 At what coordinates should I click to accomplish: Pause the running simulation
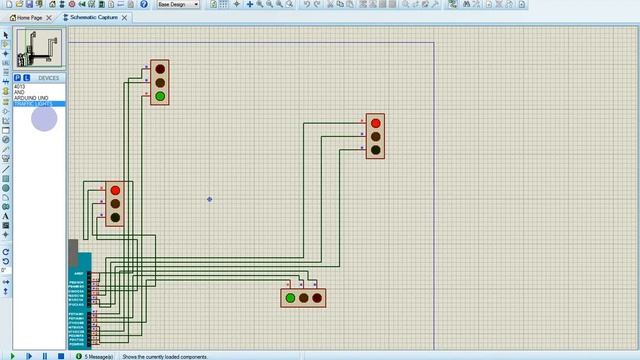click(45, 356)
